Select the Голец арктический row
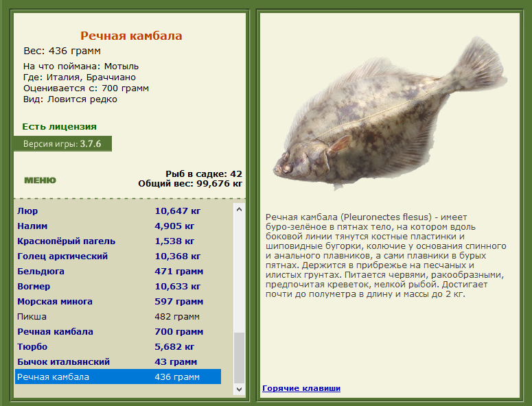Viewport: 532px width, 406px height. click(x=118, y=256)
